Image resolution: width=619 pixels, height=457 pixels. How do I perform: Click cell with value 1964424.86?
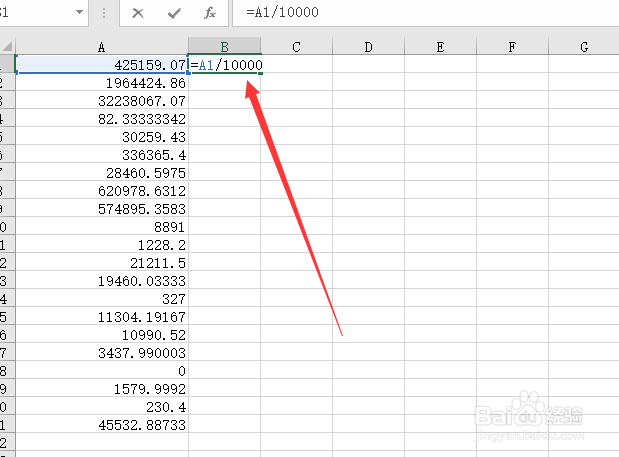tap(102, 82)
